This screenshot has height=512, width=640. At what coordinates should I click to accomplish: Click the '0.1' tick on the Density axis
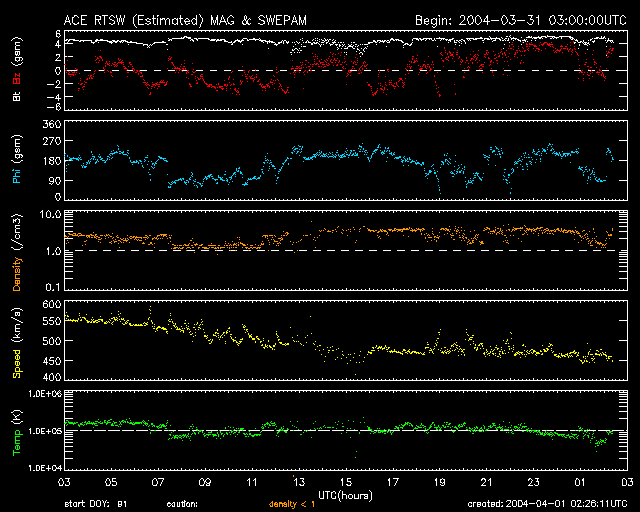[53, 287]
